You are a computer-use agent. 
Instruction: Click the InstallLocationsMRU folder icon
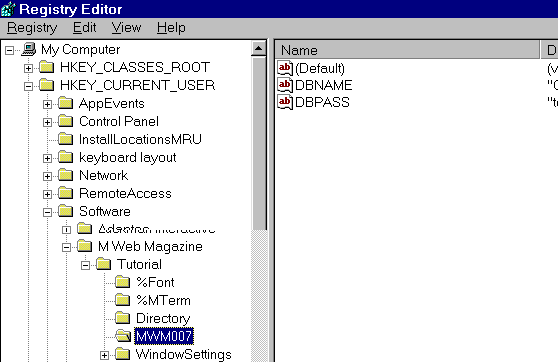pyautogui.click(x=65, y=139)
